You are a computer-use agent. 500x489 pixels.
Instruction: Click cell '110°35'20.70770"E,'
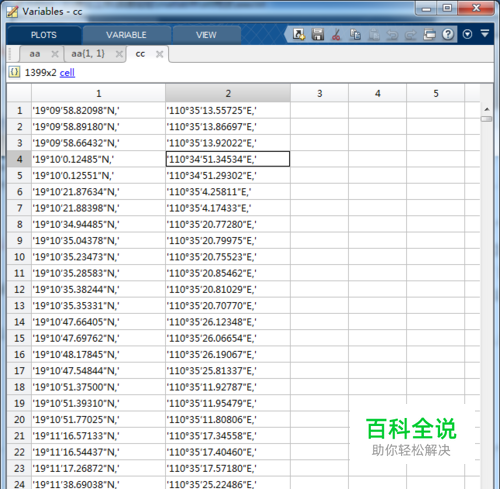click(x=228, y=306)
